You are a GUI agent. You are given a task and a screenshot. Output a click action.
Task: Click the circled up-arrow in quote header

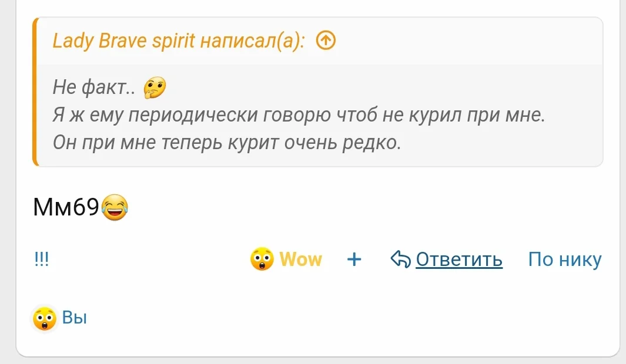326,41
